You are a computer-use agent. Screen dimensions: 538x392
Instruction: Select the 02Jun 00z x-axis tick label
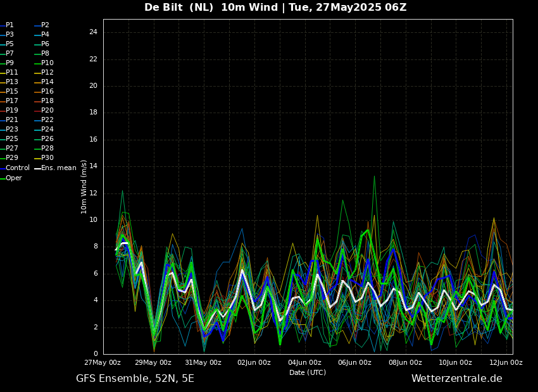(x=254, y=363)
